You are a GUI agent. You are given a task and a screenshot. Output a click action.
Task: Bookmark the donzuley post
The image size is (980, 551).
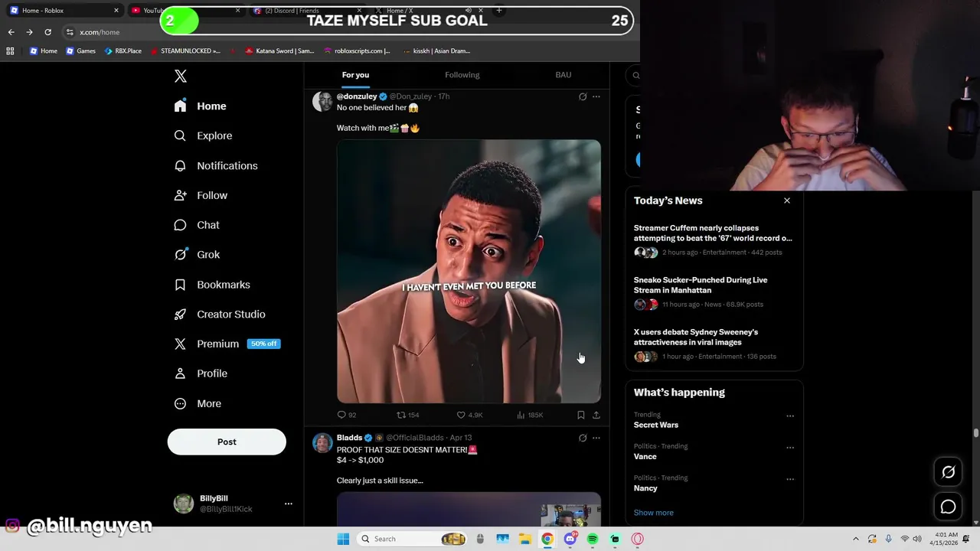point(581,415)
